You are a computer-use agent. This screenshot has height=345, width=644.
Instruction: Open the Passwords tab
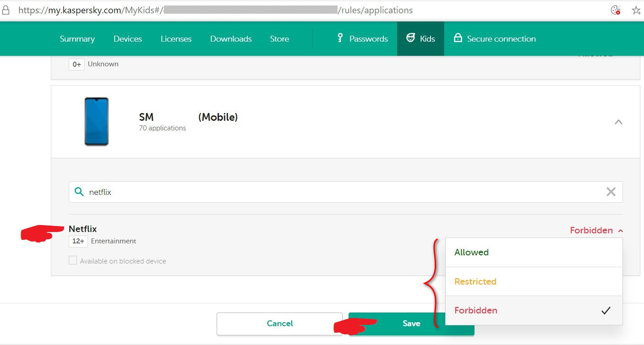362,39
